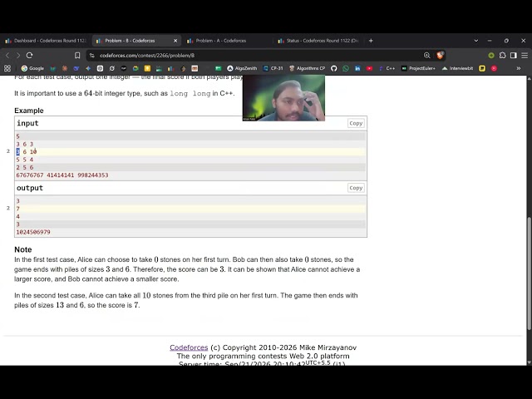532x399 pixels.
Task: Focus the address bar URL field
Action: tap(258, 56)
